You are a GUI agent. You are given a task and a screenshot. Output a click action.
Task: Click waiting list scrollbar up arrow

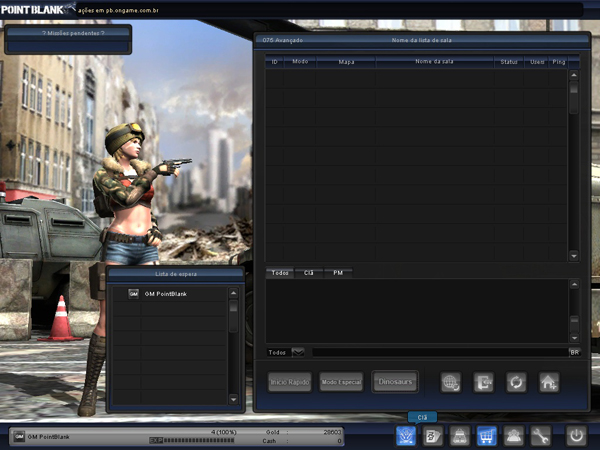tap(233, 293)
